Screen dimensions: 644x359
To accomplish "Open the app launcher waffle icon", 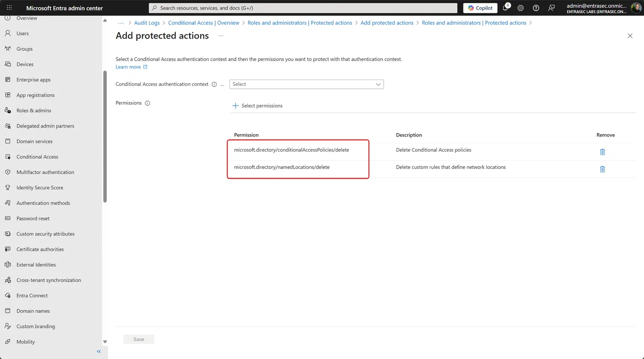I will coord(9,8).
